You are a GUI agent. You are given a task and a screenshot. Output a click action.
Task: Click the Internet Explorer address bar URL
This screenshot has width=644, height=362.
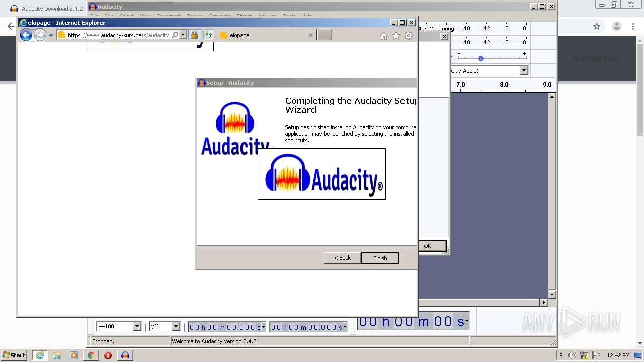pyautogui.click(x=118, y=35)
